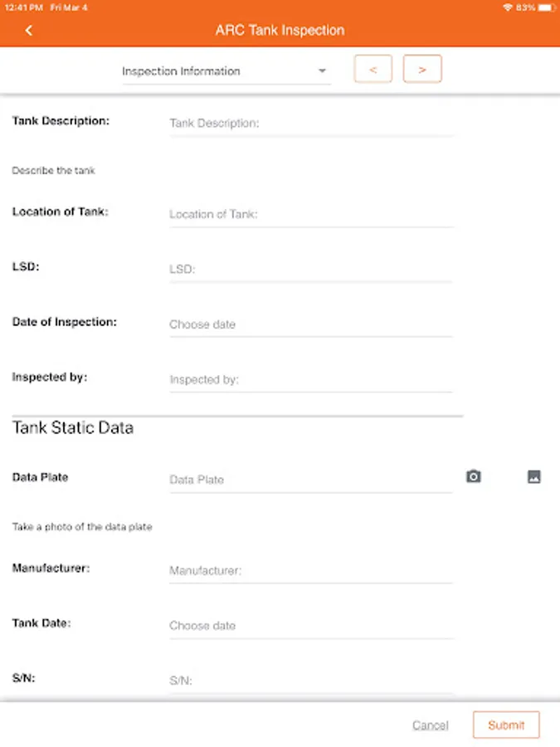
Task: Go to the previous form section
Action: pos(373,70)
